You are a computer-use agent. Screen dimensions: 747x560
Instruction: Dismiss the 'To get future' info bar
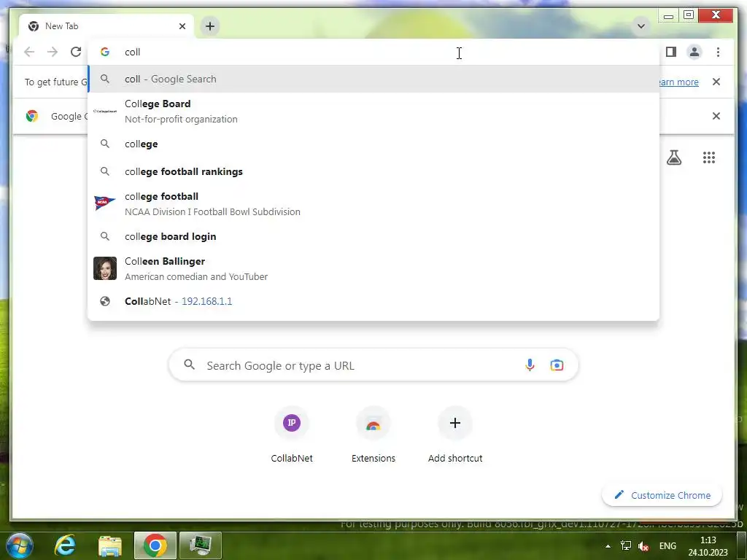(716, 82)
